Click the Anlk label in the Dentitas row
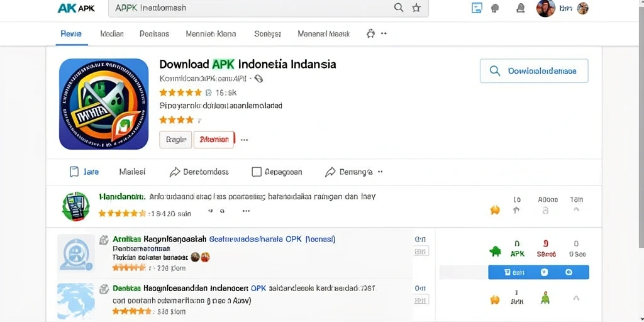644x322 pixels. [x=517, y=301]
